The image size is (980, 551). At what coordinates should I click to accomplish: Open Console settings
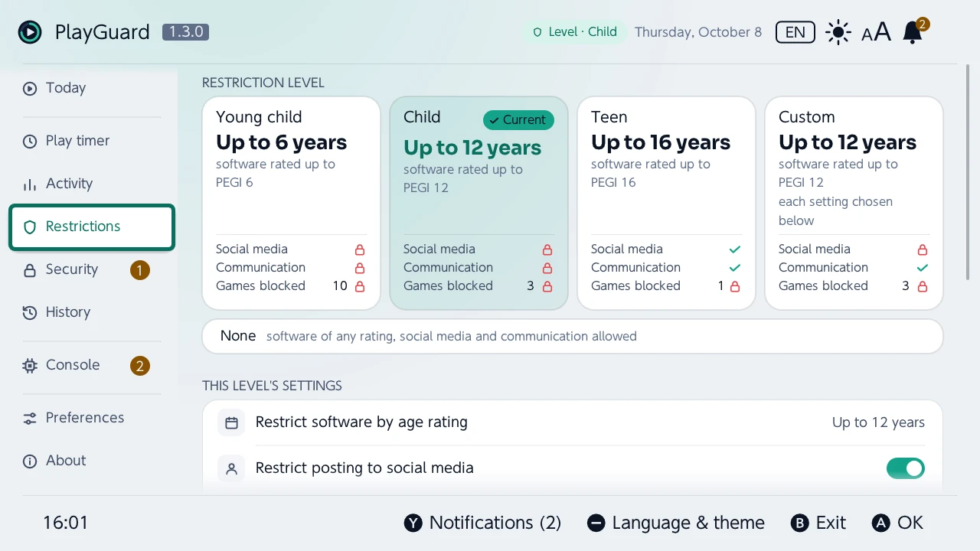pyautogui.click(x=92, y=365)
